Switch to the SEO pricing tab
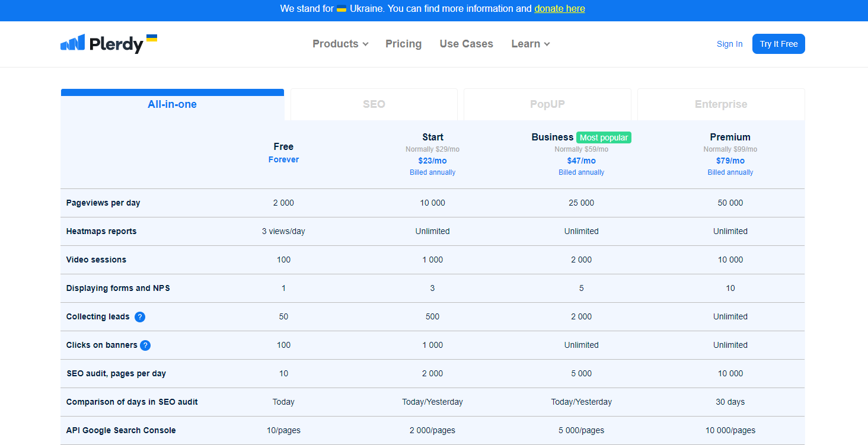This screenshot has width=868, height=445. click(x=374, y=104)
